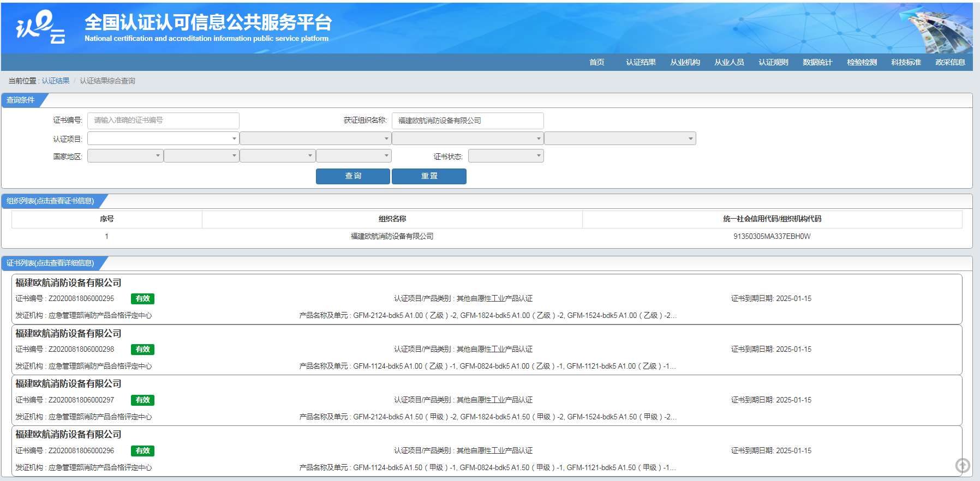
Task: Go to 从业机构 in the navigation bar
Action: click(685, 62)
